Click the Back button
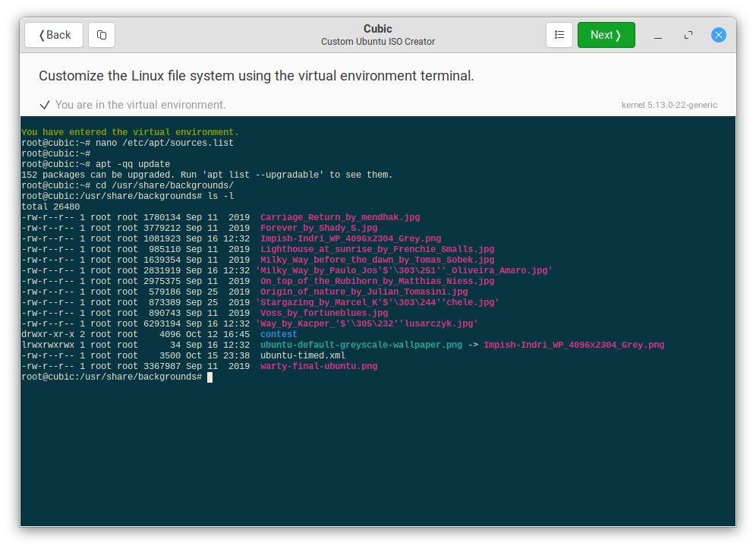 click(x=53, y=35)
